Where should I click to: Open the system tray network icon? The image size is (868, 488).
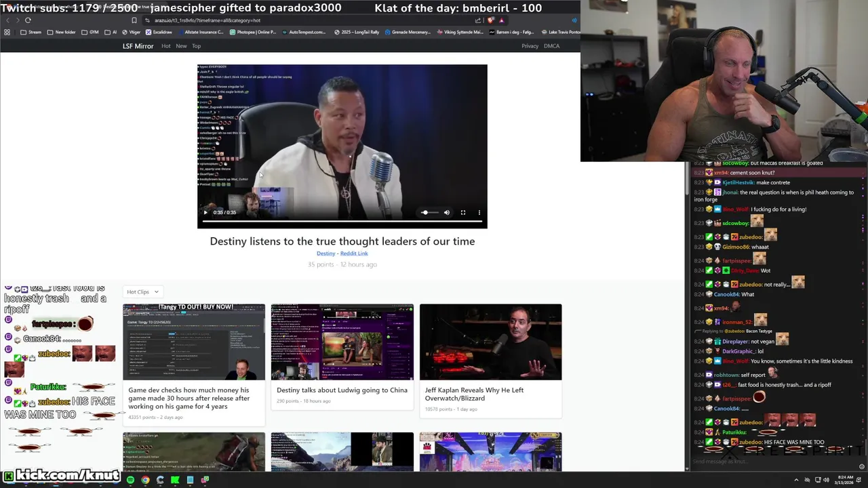[x=818, y=480]
